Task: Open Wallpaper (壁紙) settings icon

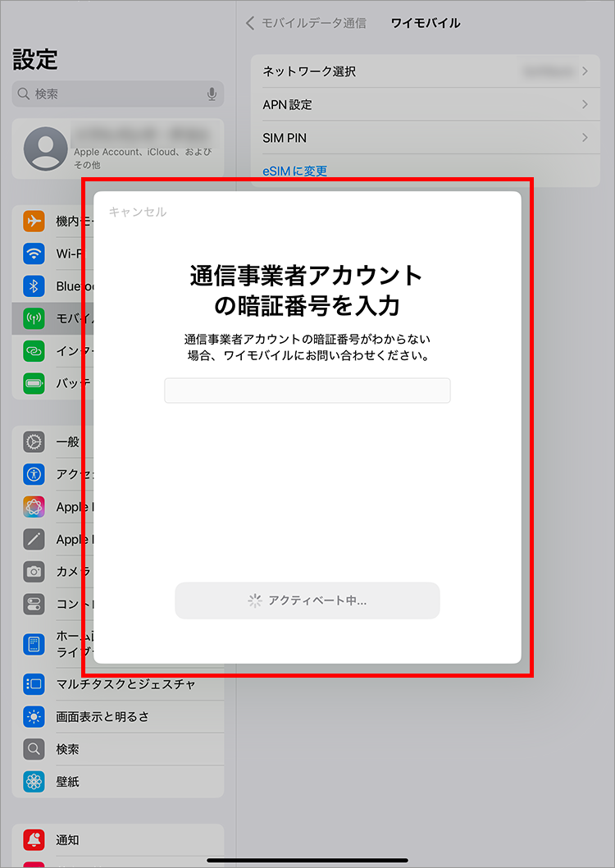Action: click(x=34, y=782)
